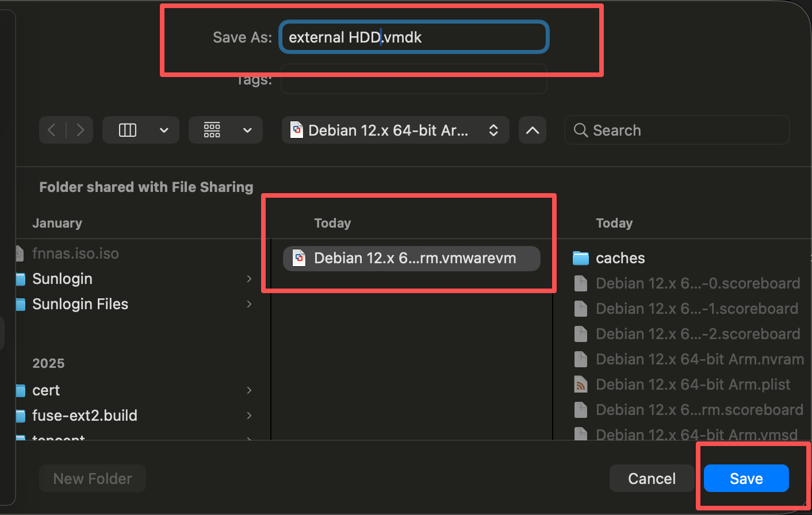Image resolution: width=812 pixels, height=515 pixels.
Task: Select the caches folder icon
Action: pos(581,258)
